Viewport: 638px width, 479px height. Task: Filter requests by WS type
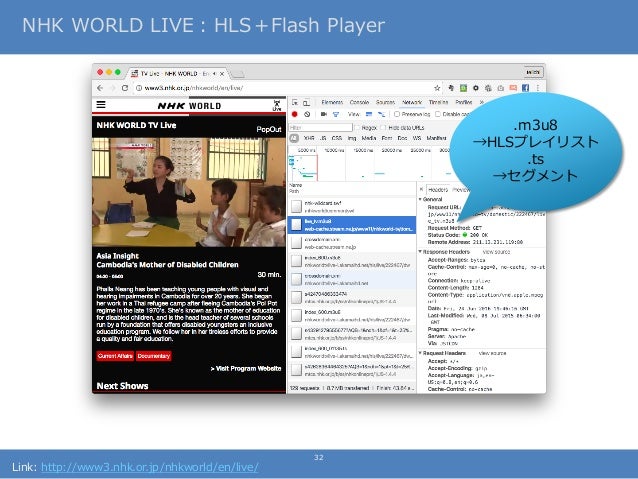coord(417,138)
